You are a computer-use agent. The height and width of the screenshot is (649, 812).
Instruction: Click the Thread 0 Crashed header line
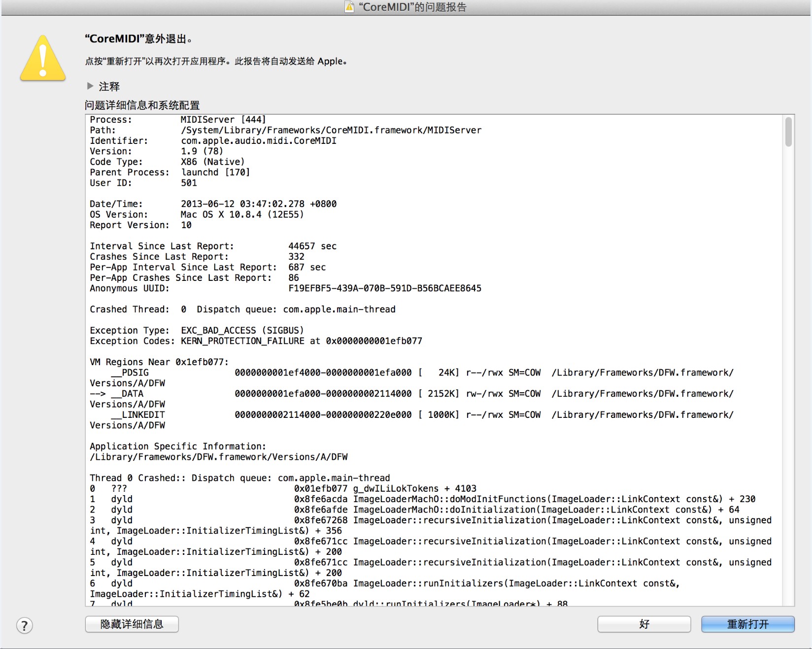[x=239, y=478]
